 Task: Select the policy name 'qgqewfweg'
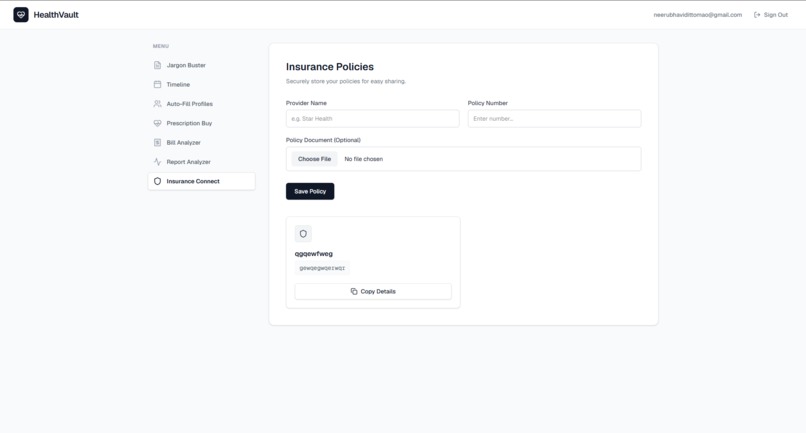point(314,254)
